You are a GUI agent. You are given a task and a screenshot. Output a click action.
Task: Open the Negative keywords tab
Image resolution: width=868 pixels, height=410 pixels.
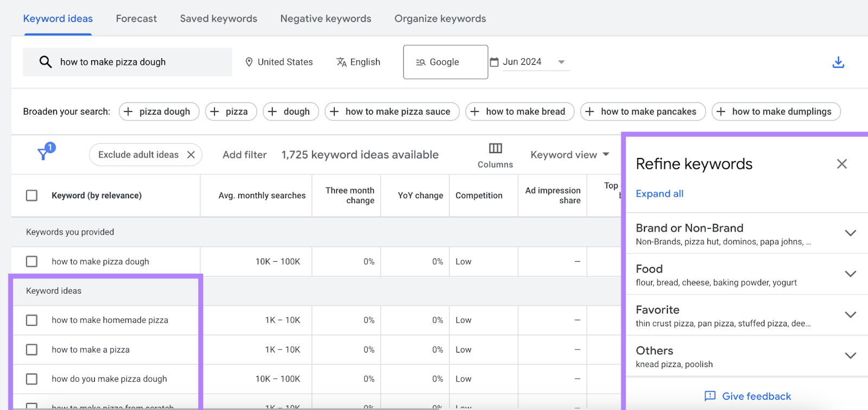click(x=325, y=18)
